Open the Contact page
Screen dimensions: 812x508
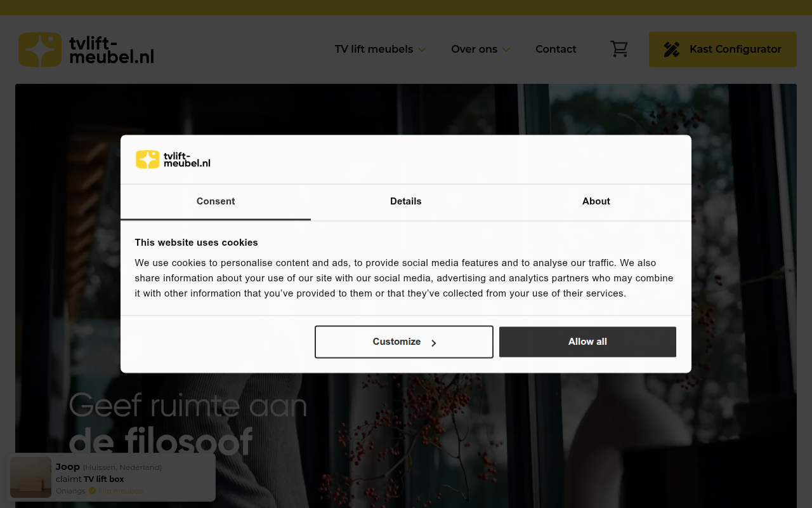tap(556, 49)
